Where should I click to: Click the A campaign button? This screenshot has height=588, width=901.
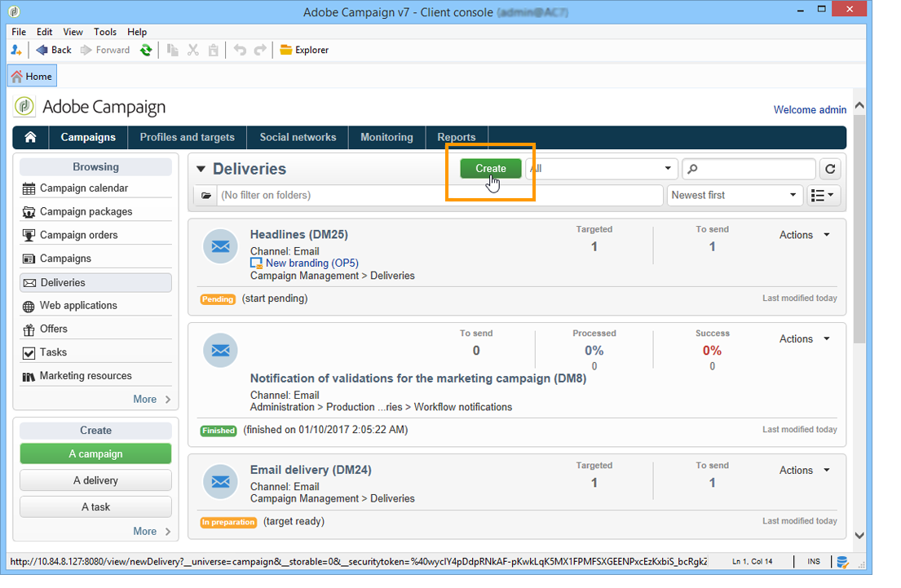pyautogui.click(x=95, y=454)
